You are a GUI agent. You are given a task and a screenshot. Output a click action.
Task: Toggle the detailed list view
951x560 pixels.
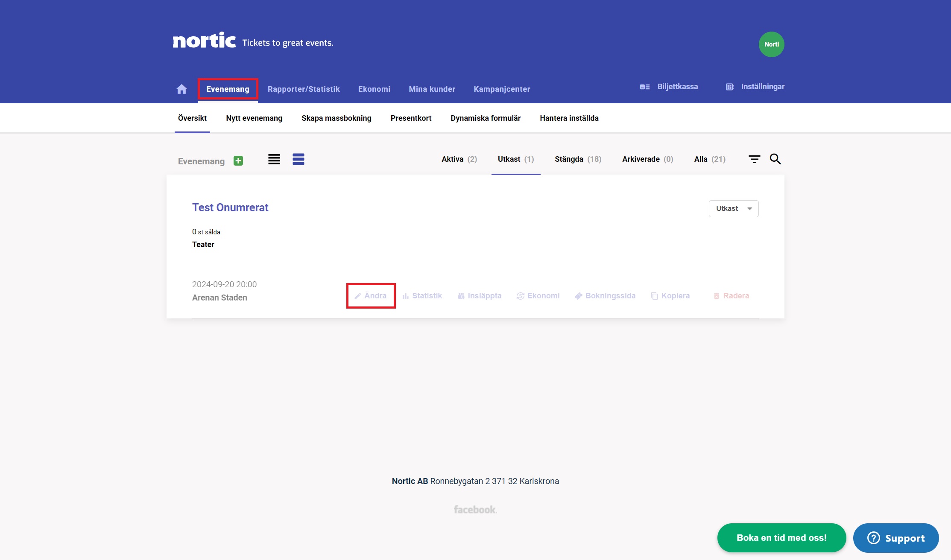[298, 159]
